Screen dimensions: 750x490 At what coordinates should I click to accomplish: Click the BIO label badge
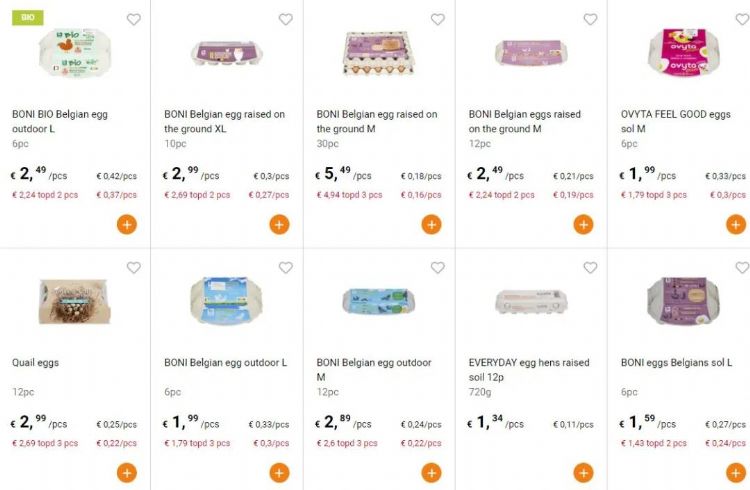[x=27, y=18]
